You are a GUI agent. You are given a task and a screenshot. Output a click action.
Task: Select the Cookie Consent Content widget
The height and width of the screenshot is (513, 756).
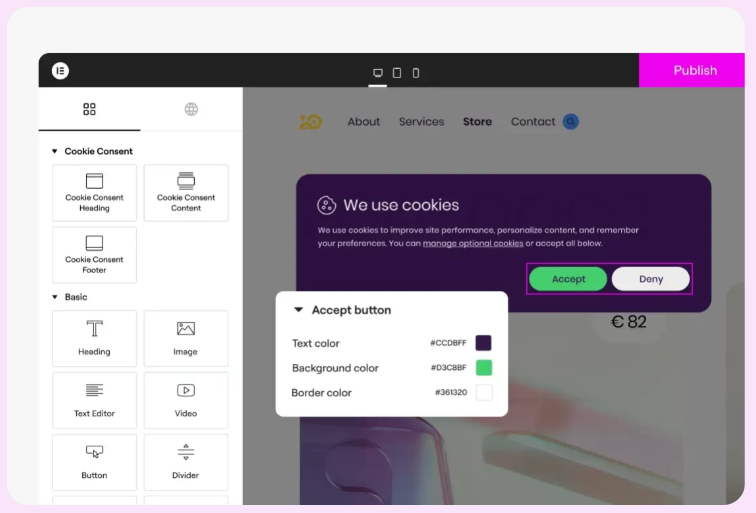(186, 193)
